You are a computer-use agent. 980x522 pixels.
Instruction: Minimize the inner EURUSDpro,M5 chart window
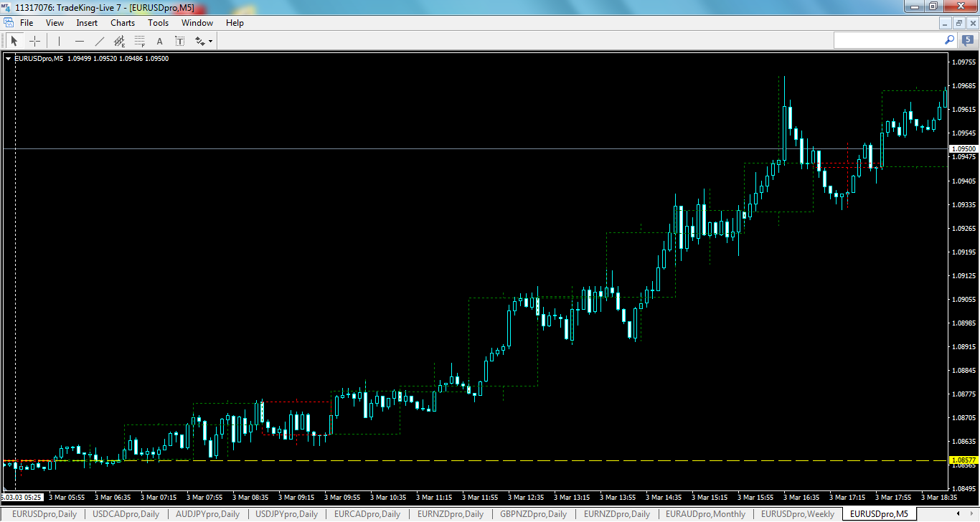(x=946, y=23)
